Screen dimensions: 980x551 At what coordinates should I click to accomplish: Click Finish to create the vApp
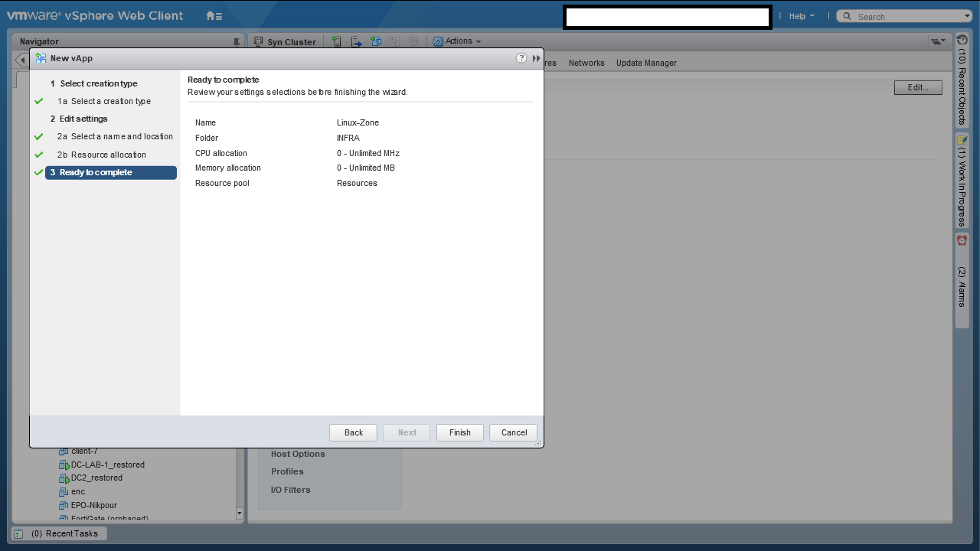pyautogui.click(x=459, y=432)
